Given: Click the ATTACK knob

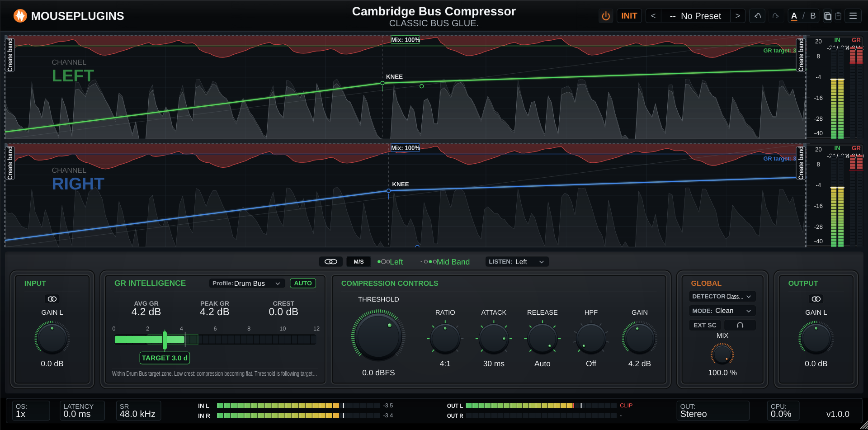Looking at the screenshot, I should coord(494,339).
